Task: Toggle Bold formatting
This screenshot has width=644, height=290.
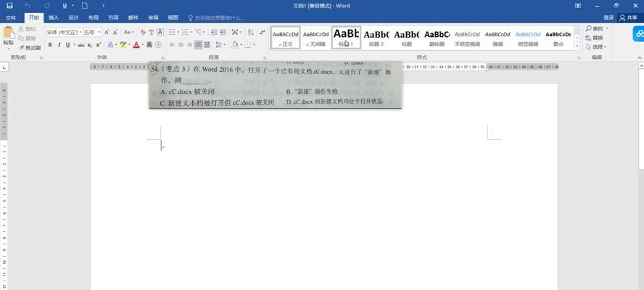Action: coord(50,45)
